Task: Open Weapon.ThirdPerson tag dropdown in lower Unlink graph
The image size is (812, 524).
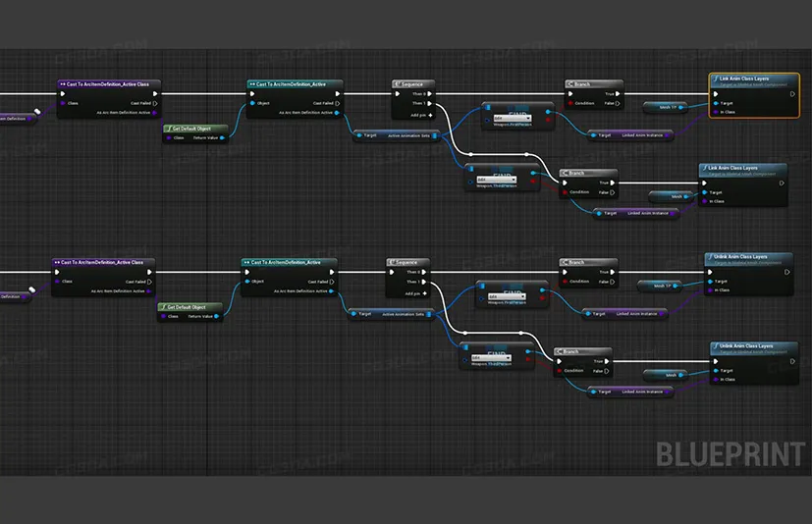Action: [491, 358]
